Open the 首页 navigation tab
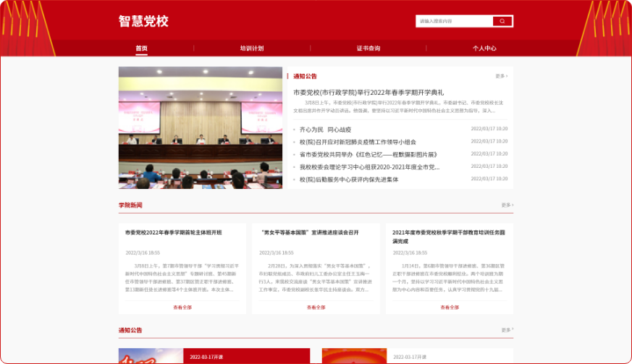 click(141, 48)
